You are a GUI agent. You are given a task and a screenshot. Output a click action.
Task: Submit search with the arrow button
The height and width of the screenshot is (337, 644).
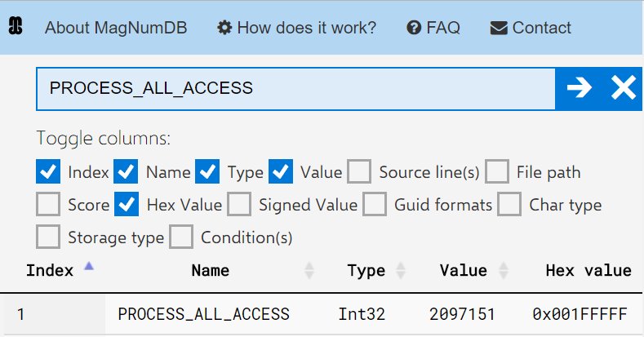pos(579,88)
